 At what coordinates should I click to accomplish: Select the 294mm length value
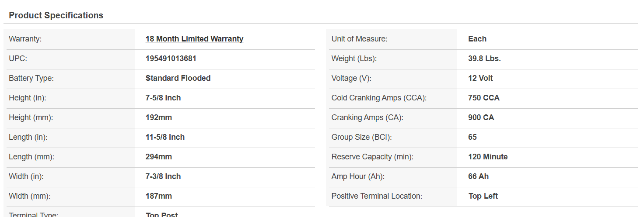tap(159, 157)
